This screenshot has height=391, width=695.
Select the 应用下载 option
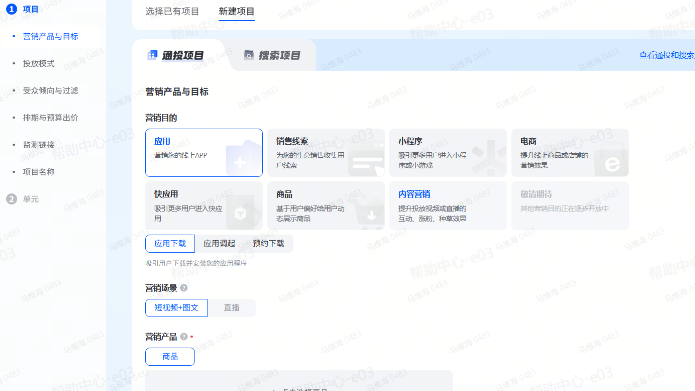pos(170,243)
